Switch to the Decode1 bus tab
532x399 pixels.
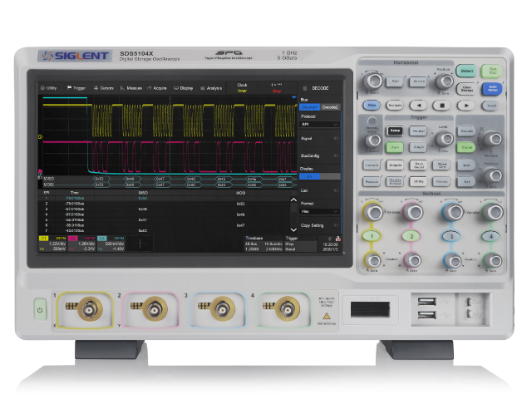[309, 107]
